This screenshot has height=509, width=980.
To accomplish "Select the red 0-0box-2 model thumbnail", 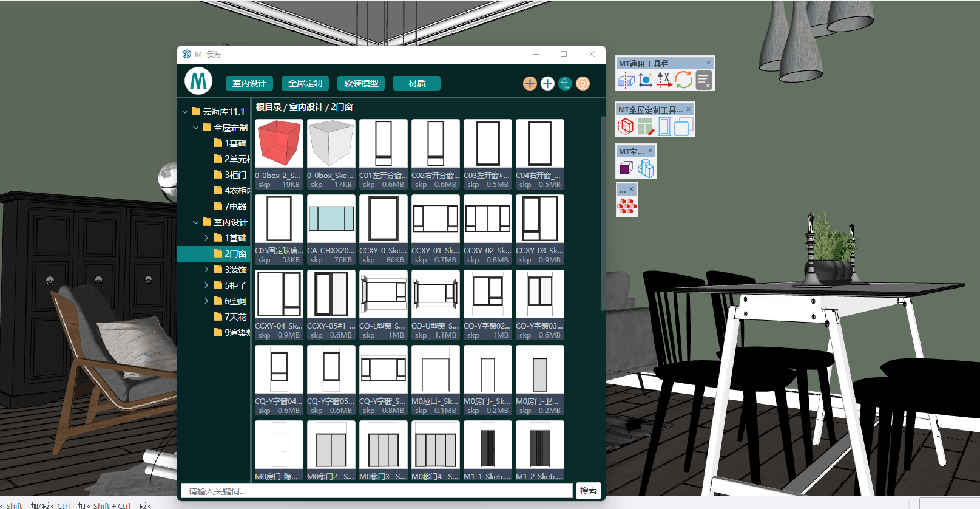I will coord(279,143).
